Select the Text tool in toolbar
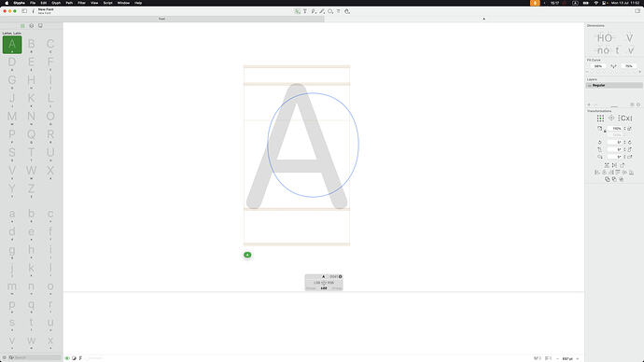The width and height of the screenshot is (644, 362). pyautogui.click(x=305, y=11)
